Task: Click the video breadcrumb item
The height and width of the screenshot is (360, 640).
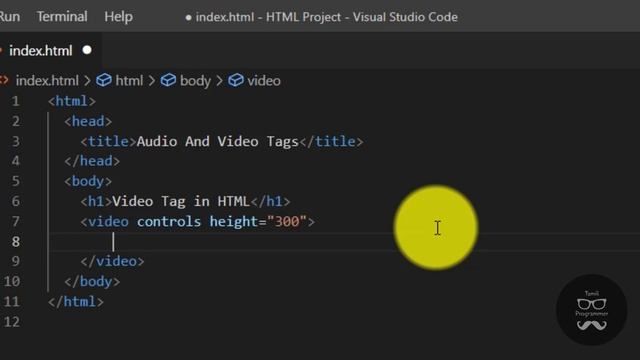Action: click(x=264, y=80)
